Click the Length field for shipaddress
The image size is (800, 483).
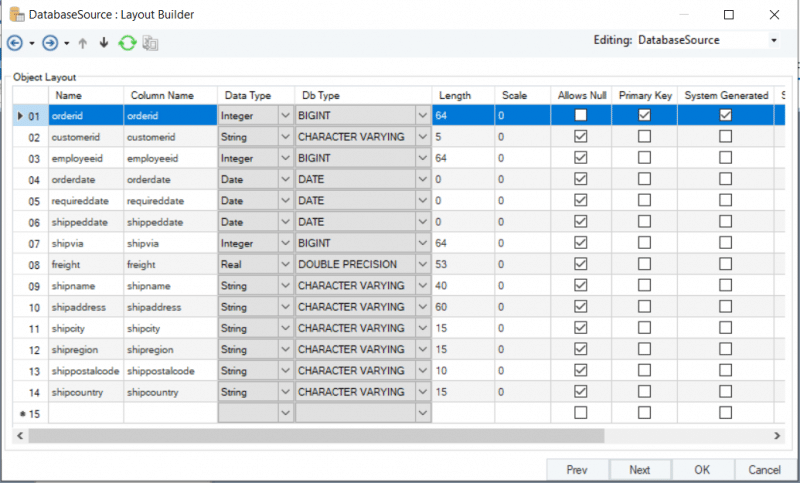click(x=462, y=306)
